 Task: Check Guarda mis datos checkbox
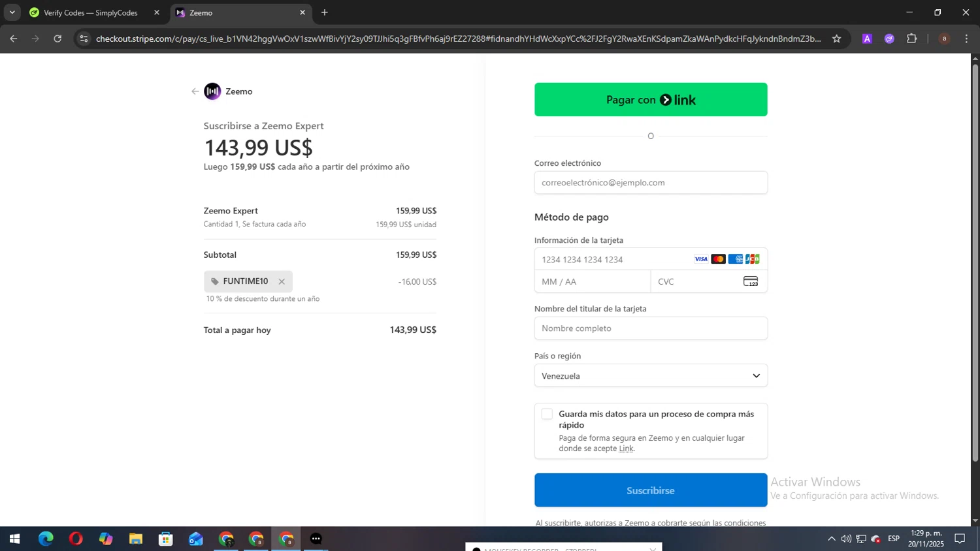pyautogui.click(x=547, y=414)
